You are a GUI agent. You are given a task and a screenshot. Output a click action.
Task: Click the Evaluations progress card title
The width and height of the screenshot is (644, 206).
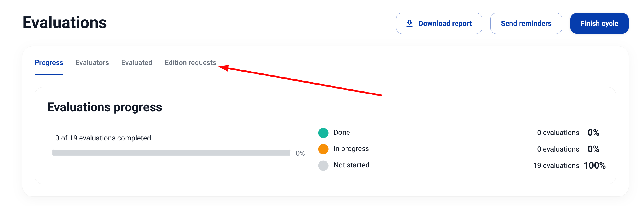[105, 107]
